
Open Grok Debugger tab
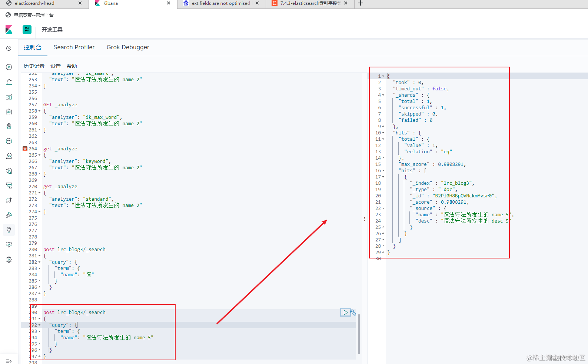[128, 47]
